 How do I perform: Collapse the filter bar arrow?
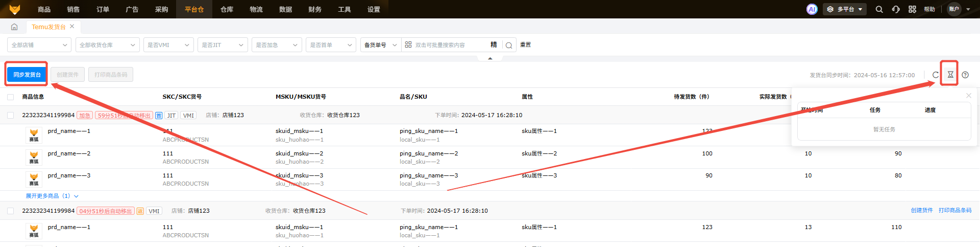(490, 58)
